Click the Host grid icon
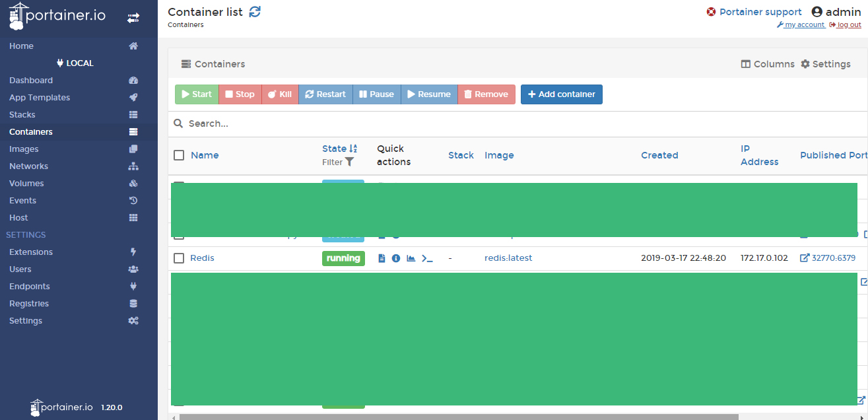This screenshot has width=868, height=420. tap(133, 218)
